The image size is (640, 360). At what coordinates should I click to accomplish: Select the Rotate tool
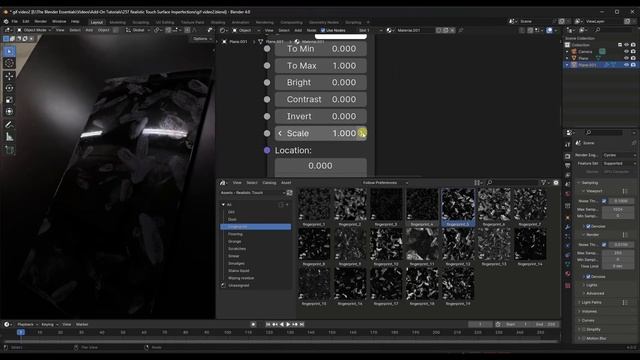(9, 88)
